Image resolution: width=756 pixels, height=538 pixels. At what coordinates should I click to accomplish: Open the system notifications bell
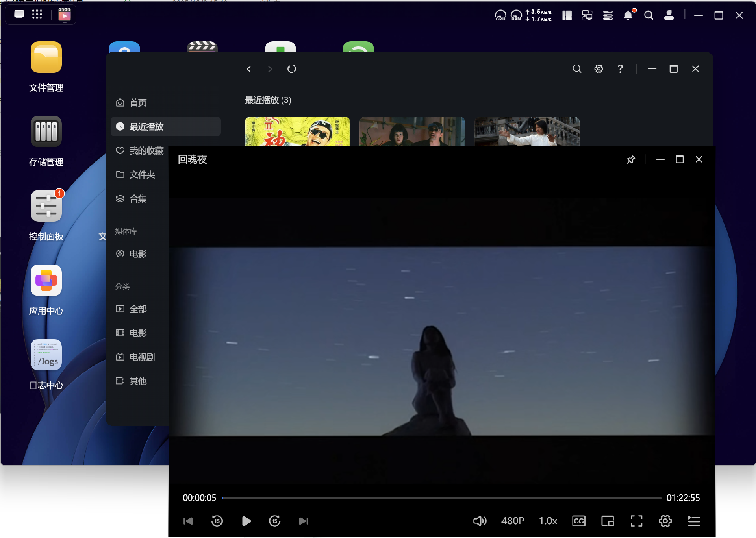628,15
